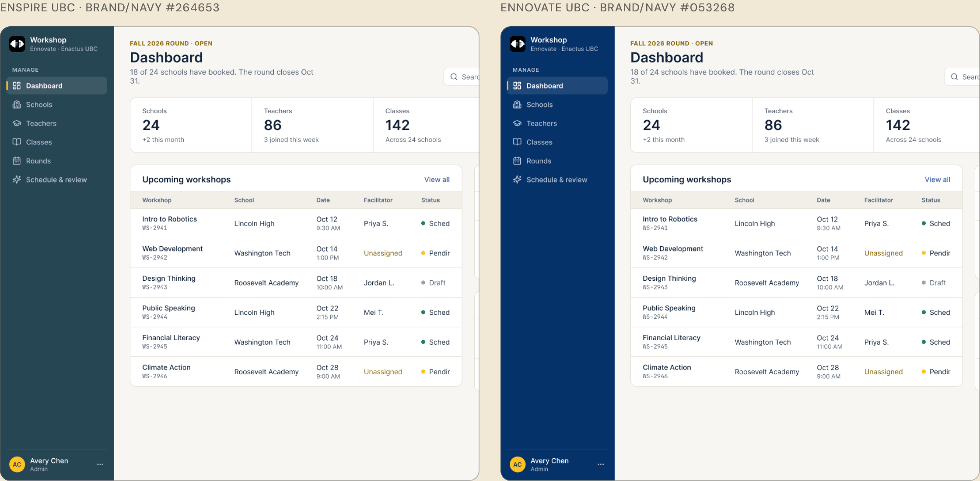Click the Date column header in the Ennovate table
980x481 pixels.
click(x=823, y=200)
